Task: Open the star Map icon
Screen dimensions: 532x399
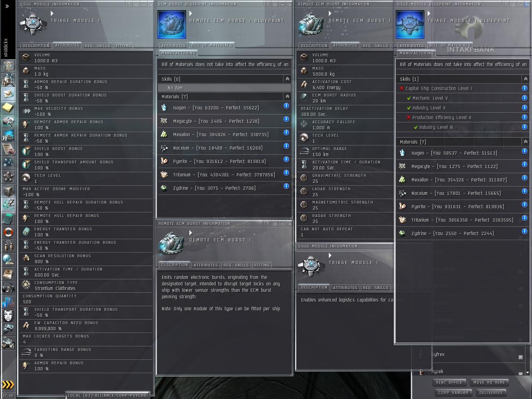Action: click(x=8, y=163)
